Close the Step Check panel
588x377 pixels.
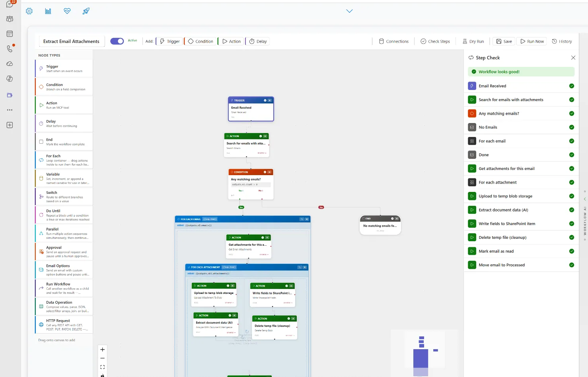[573, 58]
